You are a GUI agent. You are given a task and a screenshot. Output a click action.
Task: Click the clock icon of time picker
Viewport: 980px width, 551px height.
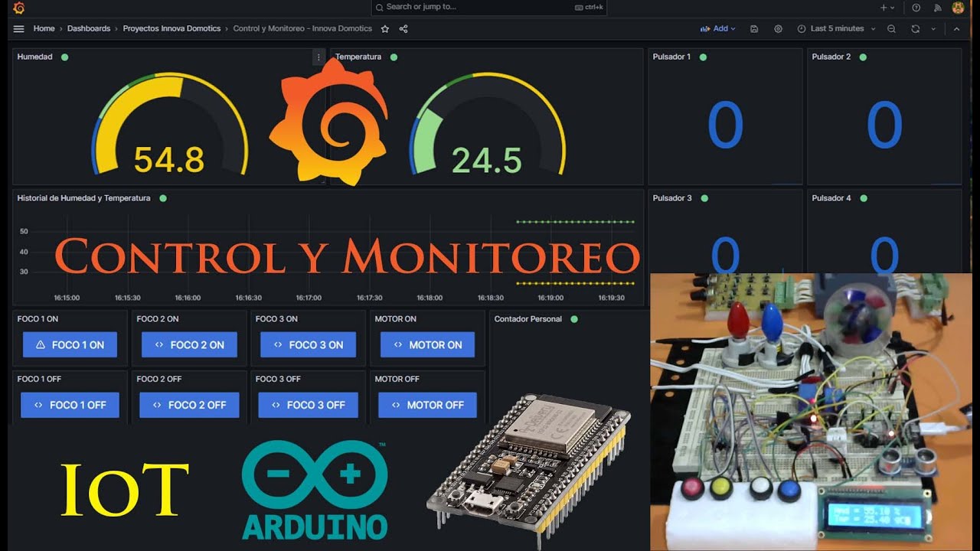tap(802, 28)
